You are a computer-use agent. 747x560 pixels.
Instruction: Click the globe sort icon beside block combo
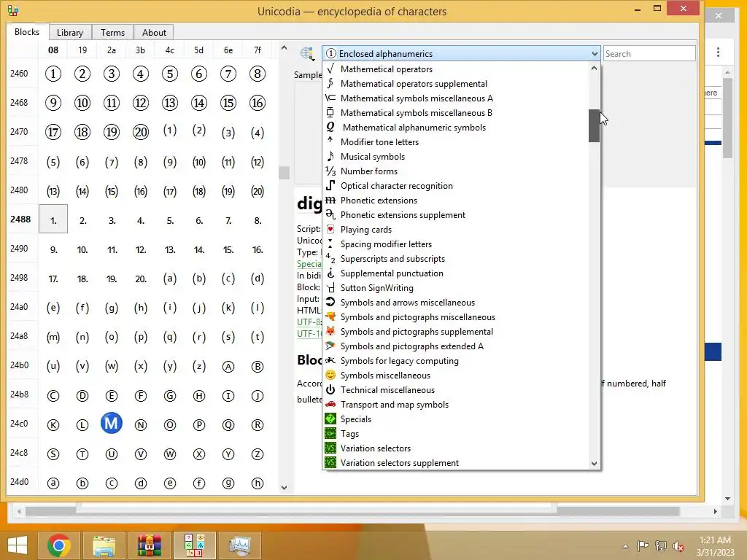click(307, 54)
